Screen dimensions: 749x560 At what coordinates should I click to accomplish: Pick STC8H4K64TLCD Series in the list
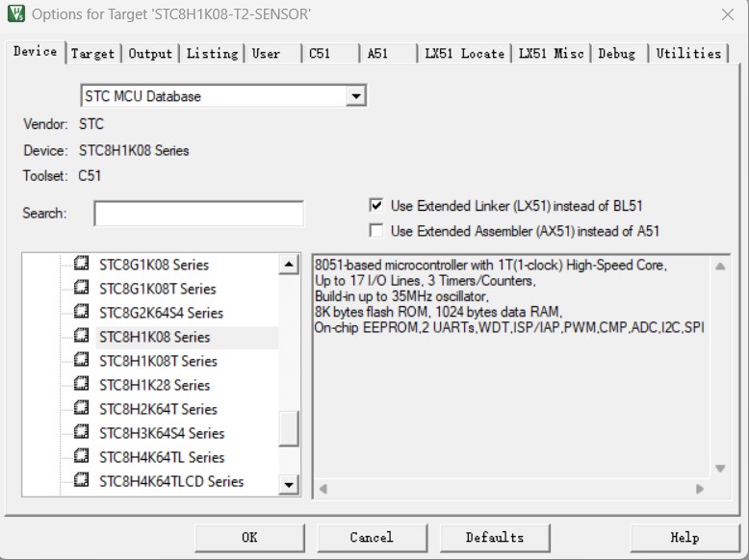tap(171, 481)
